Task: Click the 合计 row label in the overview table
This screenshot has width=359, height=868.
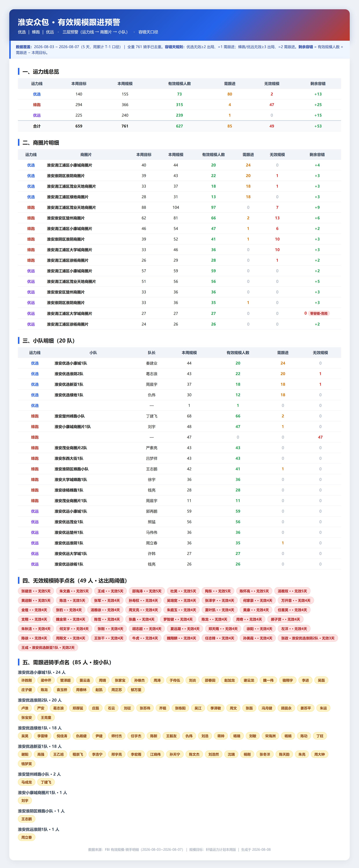Action: (x=37, y=126)
